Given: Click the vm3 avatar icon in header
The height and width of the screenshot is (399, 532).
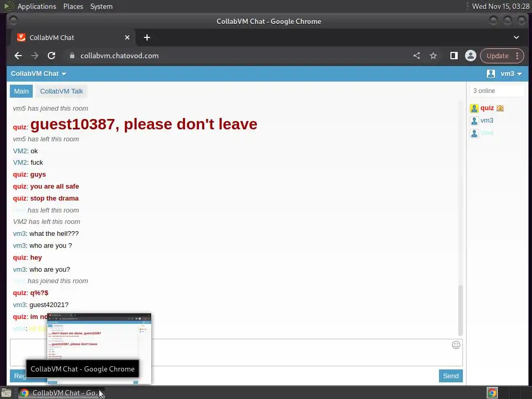Looking at the screenshot, I should point(490,74).
